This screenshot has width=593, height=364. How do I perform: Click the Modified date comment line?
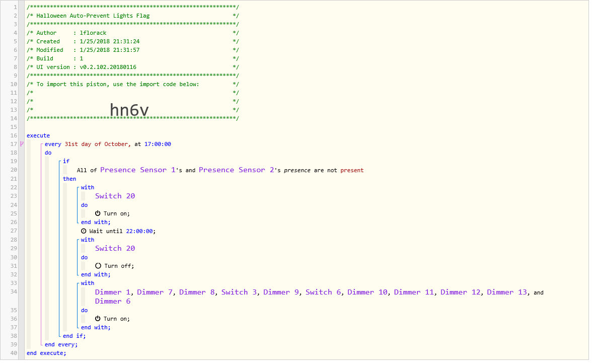pos(133,50)
